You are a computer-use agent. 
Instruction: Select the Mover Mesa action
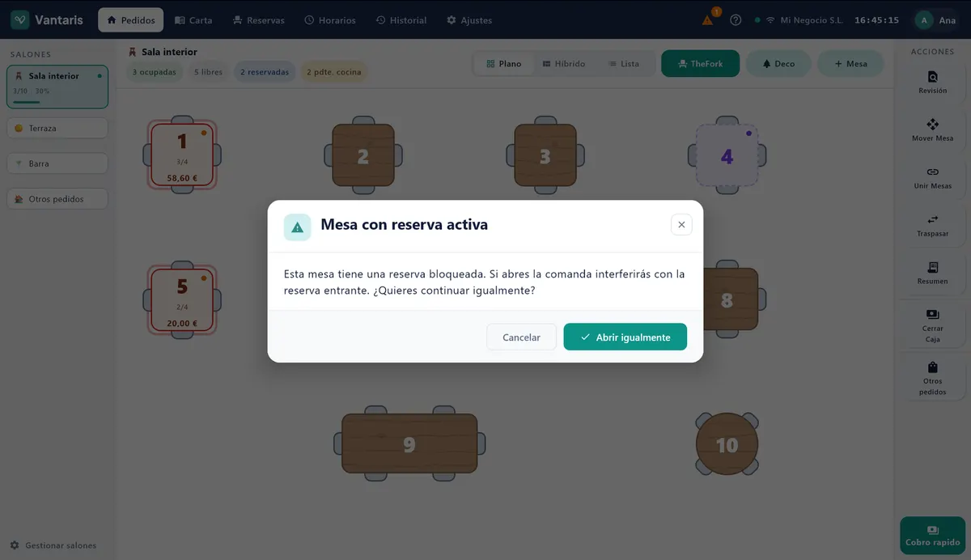pyautogui.click(x=932, y=130)
